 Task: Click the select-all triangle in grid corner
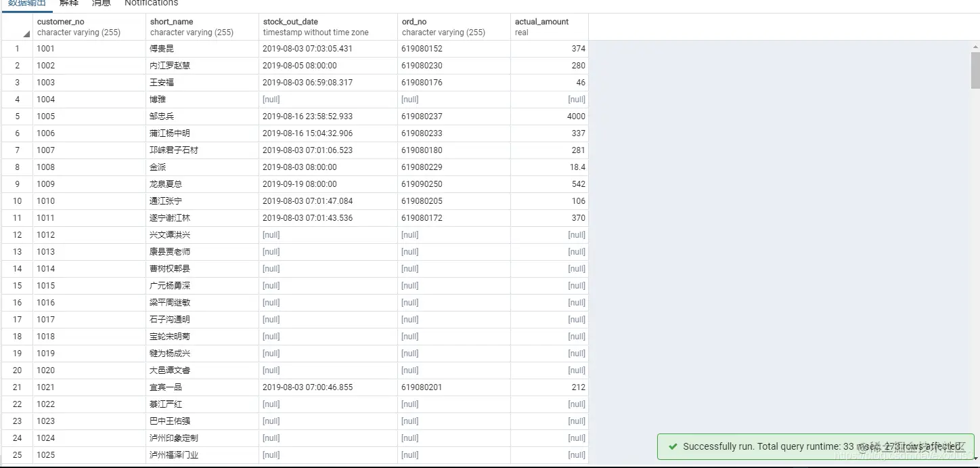coord(26,34)
